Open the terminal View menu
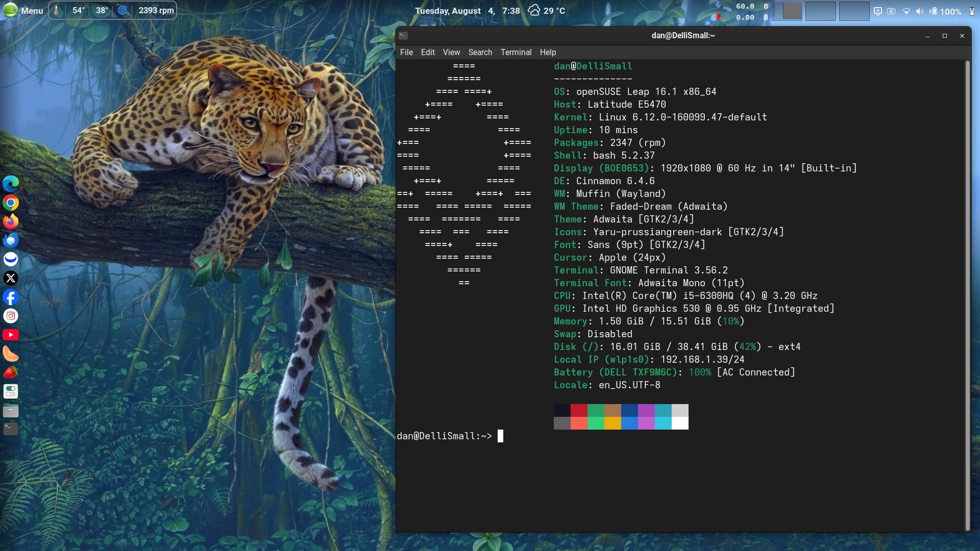This screenshot has width=980, height=551. (451, 52)
